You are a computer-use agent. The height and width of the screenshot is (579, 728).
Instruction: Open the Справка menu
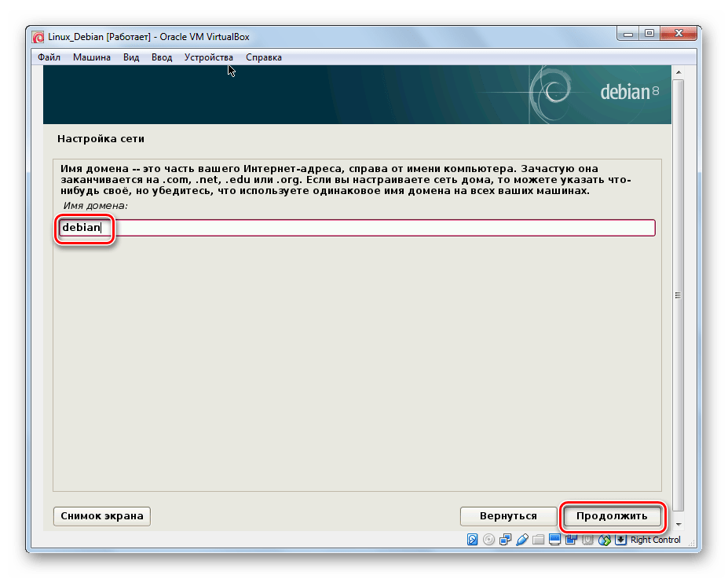(264, 57)
